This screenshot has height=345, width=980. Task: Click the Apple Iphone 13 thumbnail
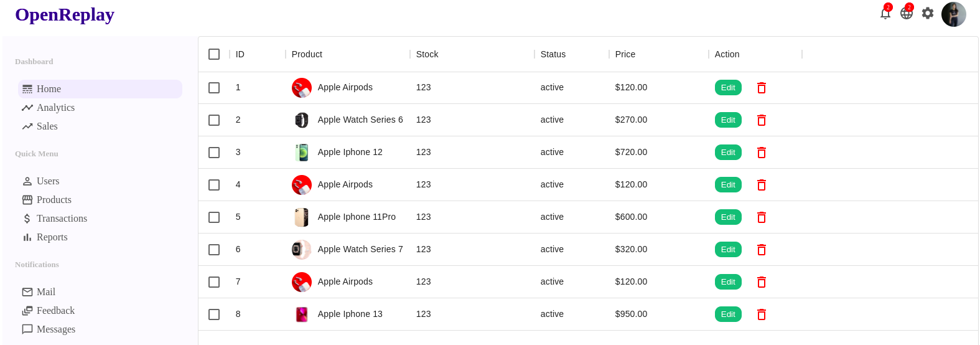(x=302, y=314)
